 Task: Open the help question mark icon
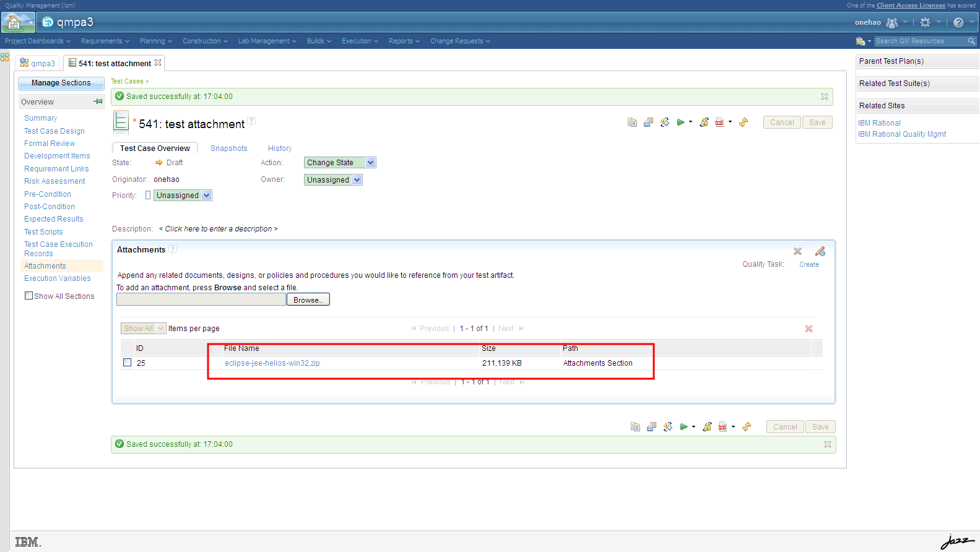pos(958,23)
